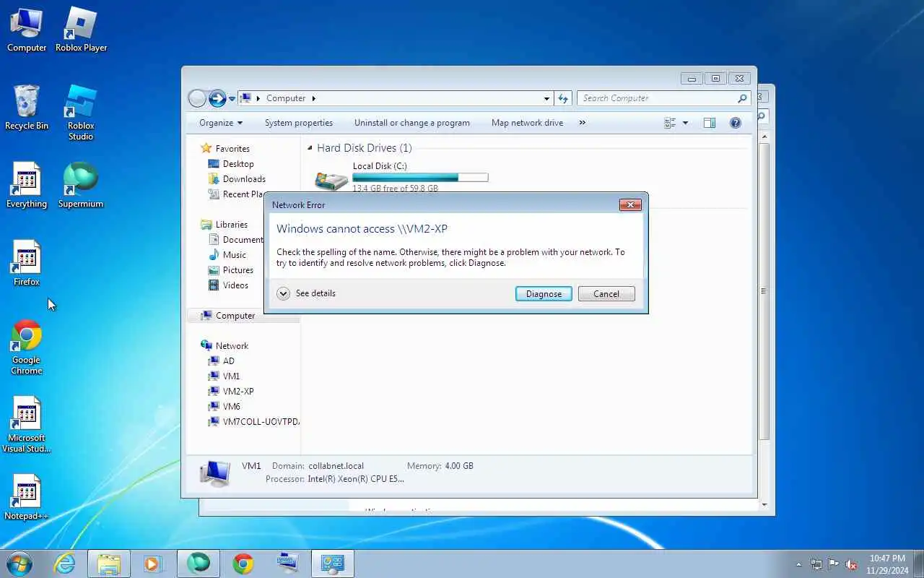Open the AD network computer
The height and width of the screenshot is (578, 924).
228,361
